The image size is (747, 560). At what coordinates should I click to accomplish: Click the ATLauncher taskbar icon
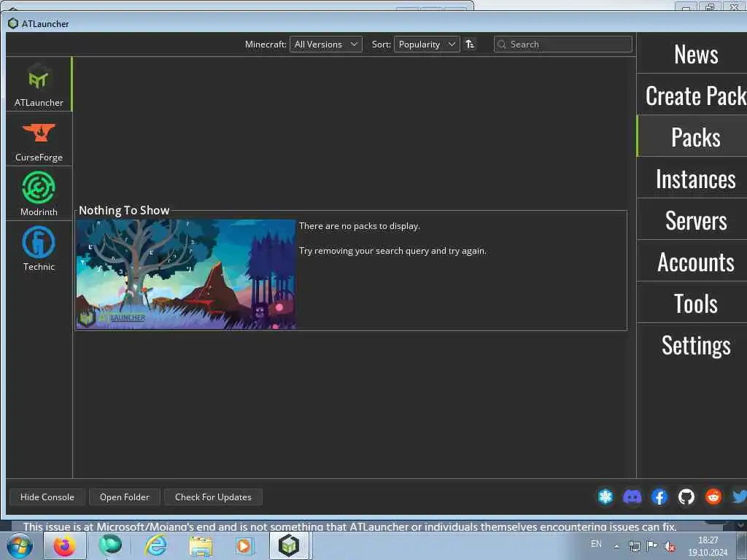(x=289, y=545)
